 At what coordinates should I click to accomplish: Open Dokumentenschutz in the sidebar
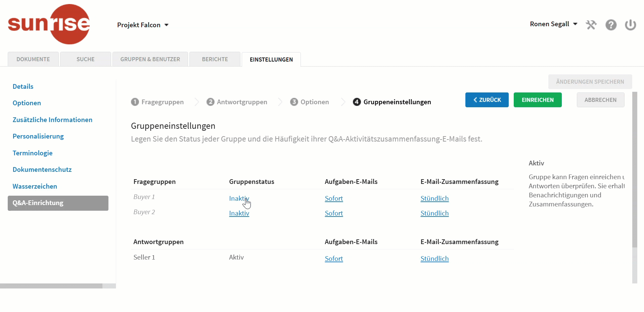pyautogui.click(x=42, y=169)
